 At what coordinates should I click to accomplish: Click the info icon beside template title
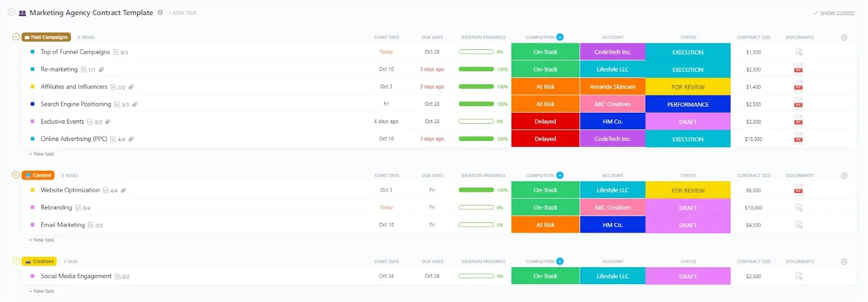pyautogui.click(x=160, y=12)
